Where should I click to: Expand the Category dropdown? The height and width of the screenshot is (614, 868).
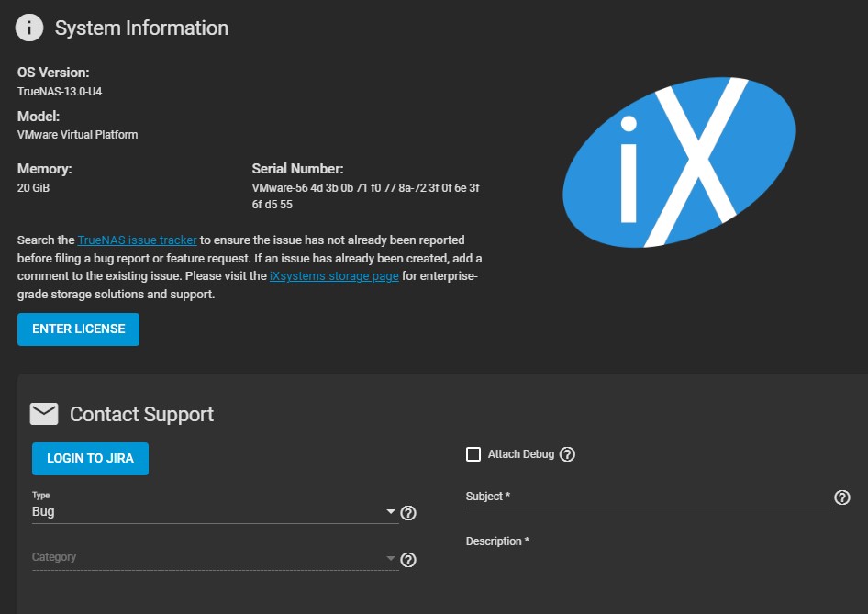[x=215, y=558]
